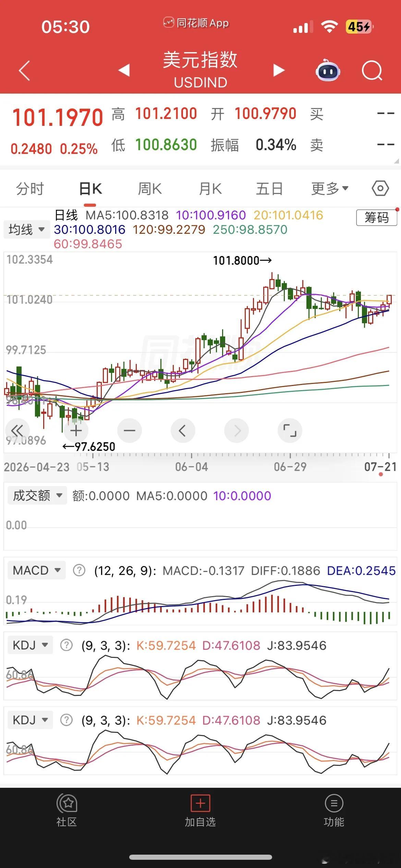Screen dimensions: 401x868
Task: Tap the high value 101.2100
Action: [166, 114]
